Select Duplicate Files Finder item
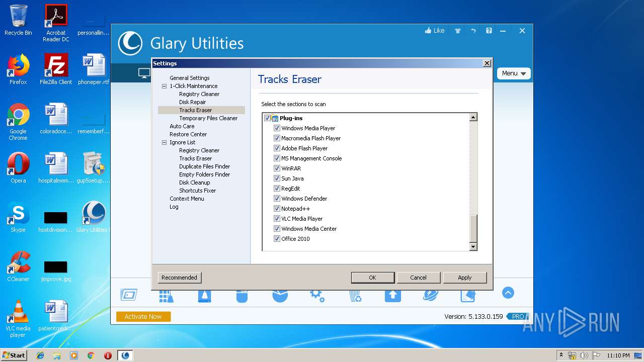The width and height of the screenshot is (644, 362). [x=204, y=166]
